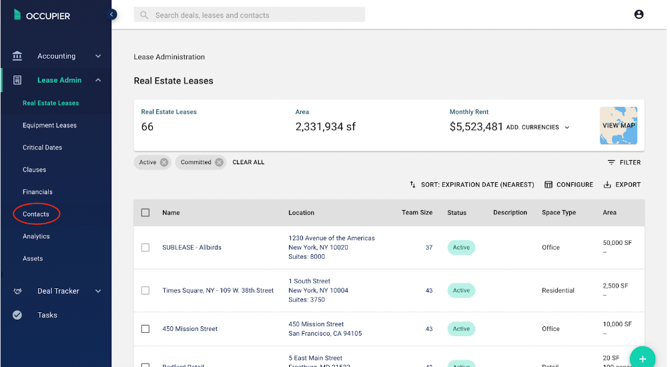Click the CONFIGURE button label
The height and width of the screenshot is (367, 670).
(575, 185)
